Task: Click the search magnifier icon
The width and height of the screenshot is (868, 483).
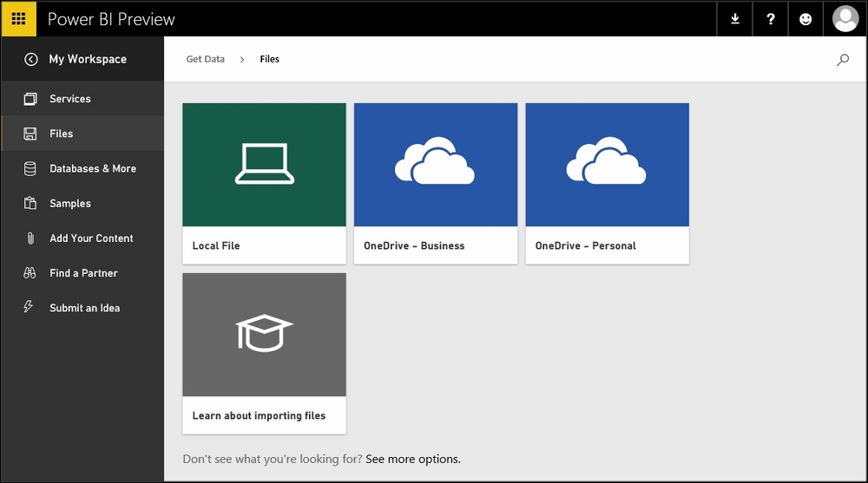Action: pyautogui.click(x=842, y=60)
